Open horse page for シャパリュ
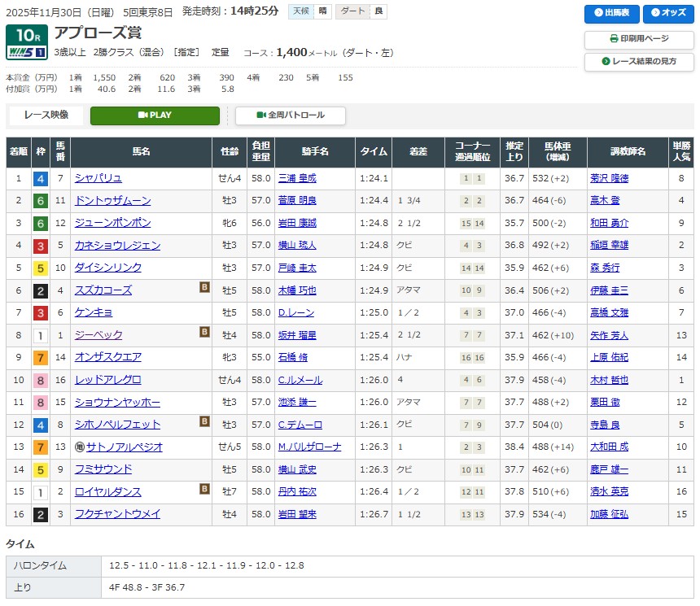 pyautogui.click(x=98, y=178)
